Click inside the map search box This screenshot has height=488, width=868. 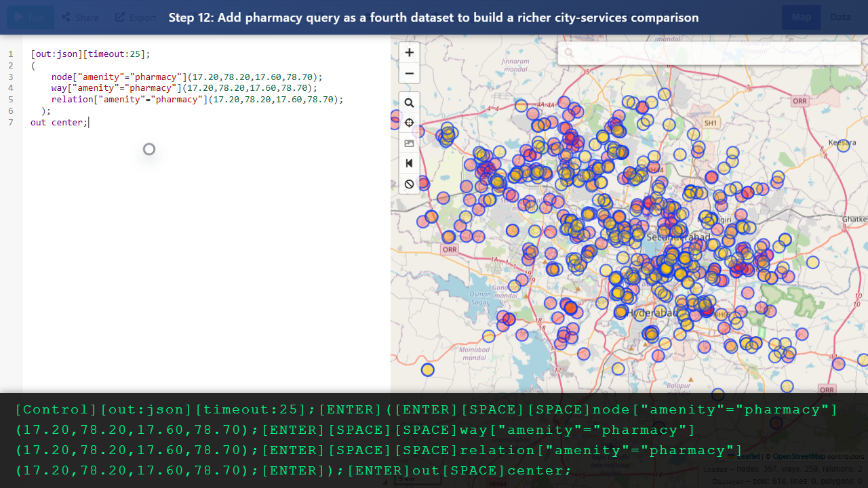709,52
